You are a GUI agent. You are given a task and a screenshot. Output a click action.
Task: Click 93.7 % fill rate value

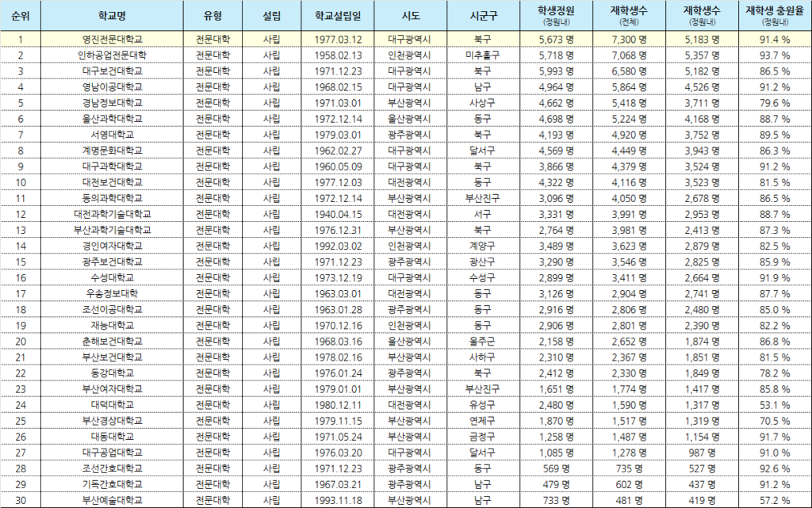pyautogui.click(x=776, y=55)
